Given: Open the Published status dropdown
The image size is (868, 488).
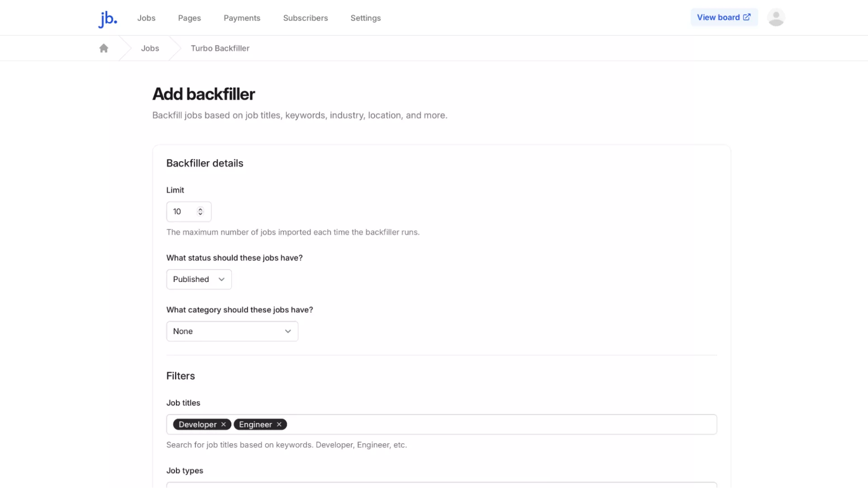Looking at the screenshot, I should [x=199, y=279].
